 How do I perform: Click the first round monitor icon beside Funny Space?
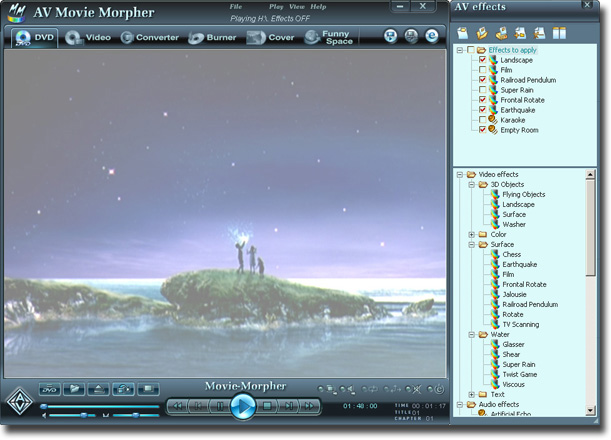(390, 36)
